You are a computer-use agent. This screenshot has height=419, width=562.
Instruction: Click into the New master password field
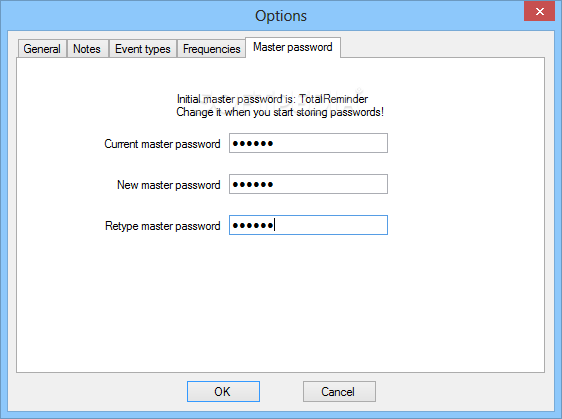[308, 184]
